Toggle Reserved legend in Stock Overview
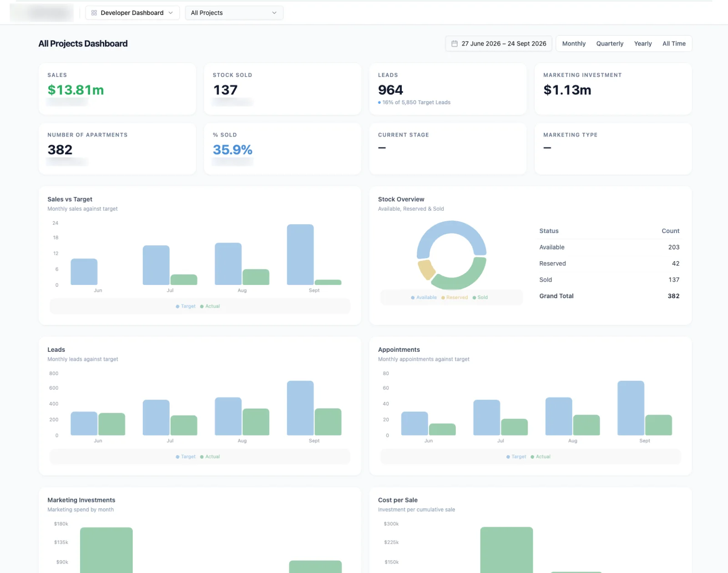 pos(455,298)
